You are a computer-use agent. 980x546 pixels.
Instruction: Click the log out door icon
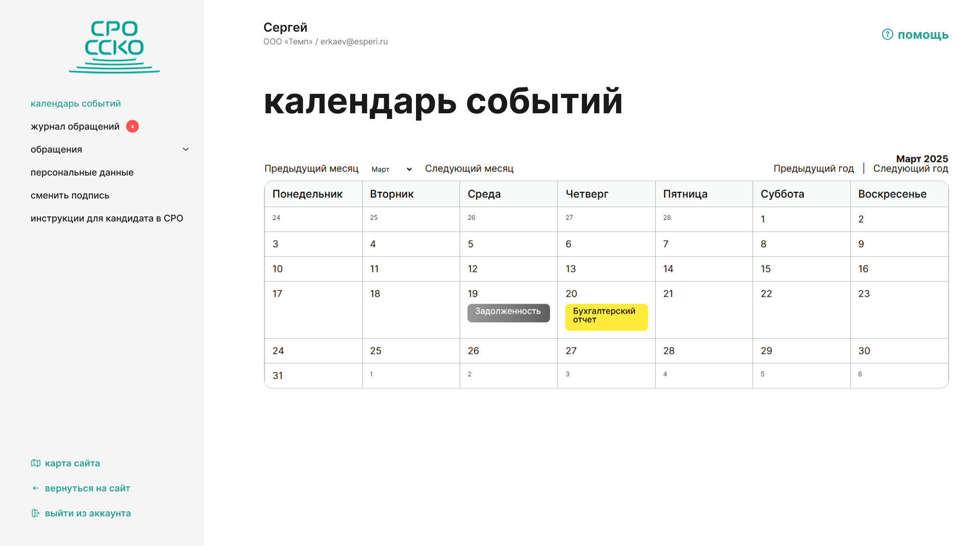(x=36, y=513)
